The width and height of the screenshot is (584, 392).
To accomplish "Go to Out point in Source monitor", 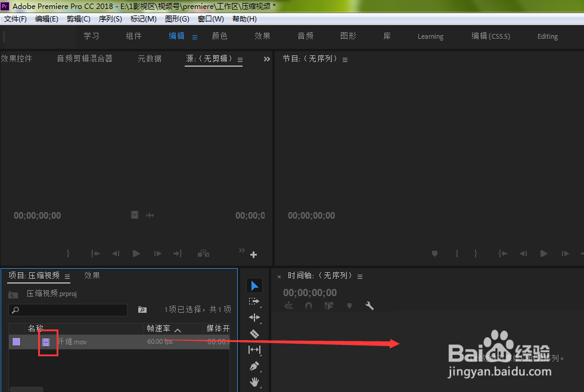I will [x=178, y=254].
